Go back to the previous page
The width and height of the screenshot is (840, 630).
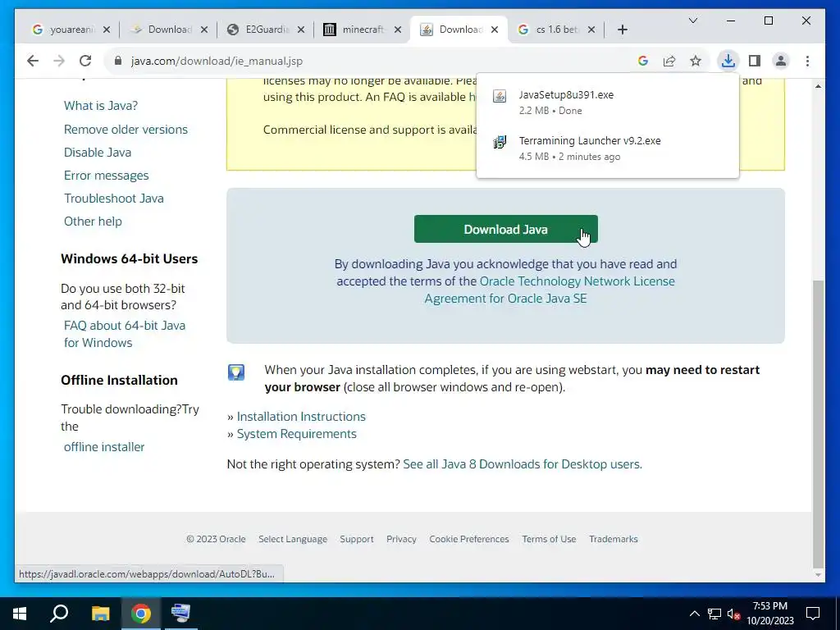coord(33,61)
